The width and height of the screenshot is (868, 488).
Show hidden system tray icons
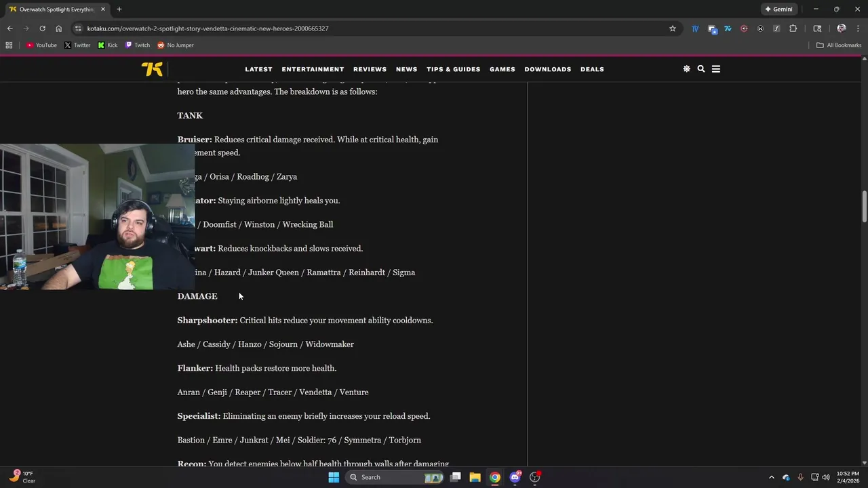[x=771, y=477]
